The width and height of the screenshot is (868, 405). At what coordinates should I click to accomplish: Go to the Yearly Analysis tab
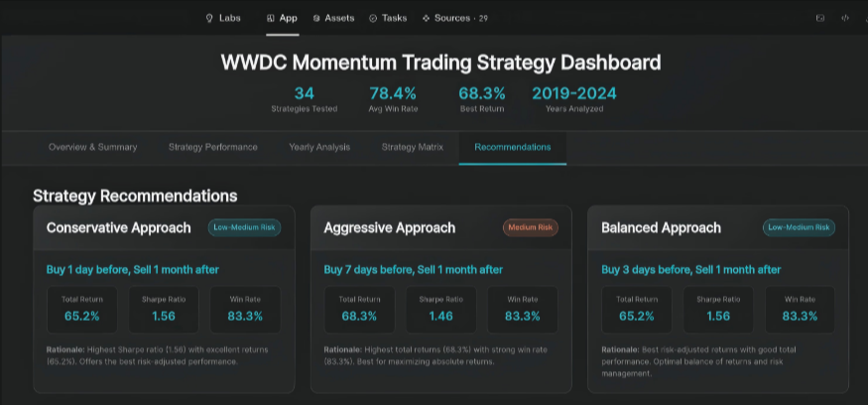(319, 147)
